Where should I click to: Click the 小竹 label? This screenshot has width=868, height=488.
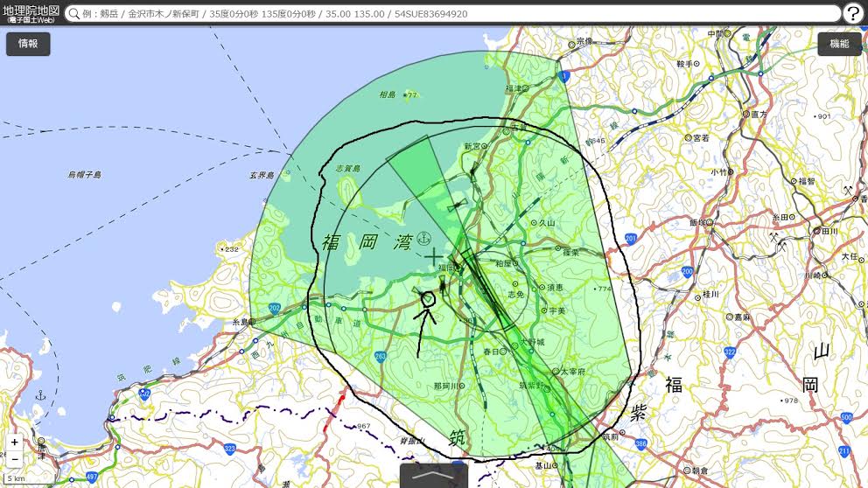point(718,172)
